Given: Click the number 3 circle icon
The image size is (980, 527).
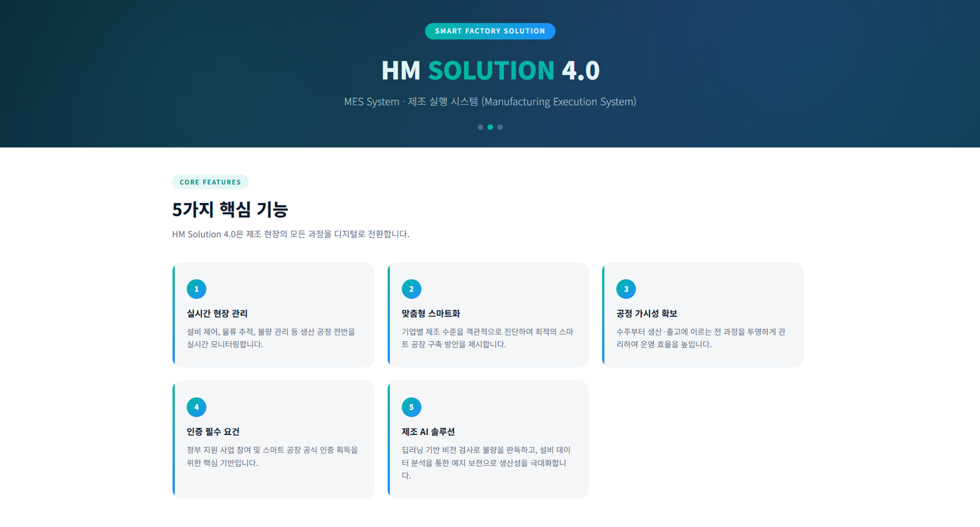Looking at the screenshot, I should pos(626,289).
